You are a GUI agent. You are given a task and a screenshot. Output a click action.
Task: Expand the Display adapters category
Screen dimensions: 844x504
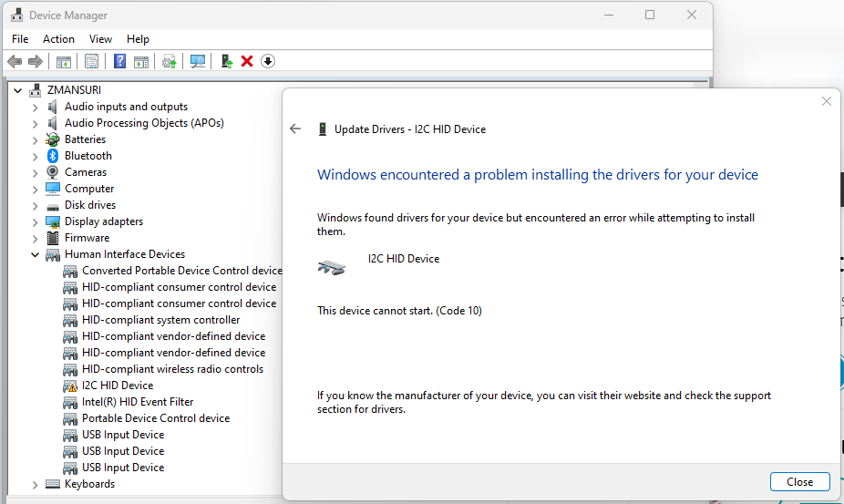pyautogui.click(x=36, y=221)
